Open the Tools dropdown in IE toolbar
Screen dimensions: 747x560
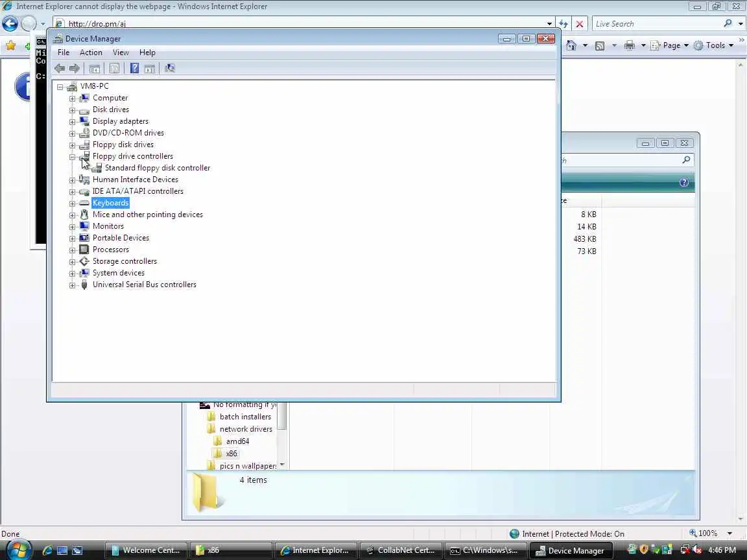point(715,45)
